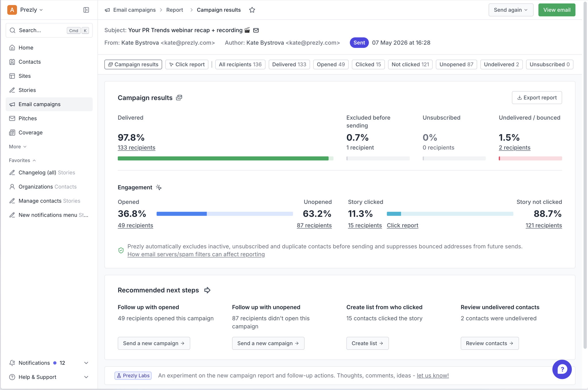
Task: Filter by Undelivered 2 recipients
Action: [501, 65]
